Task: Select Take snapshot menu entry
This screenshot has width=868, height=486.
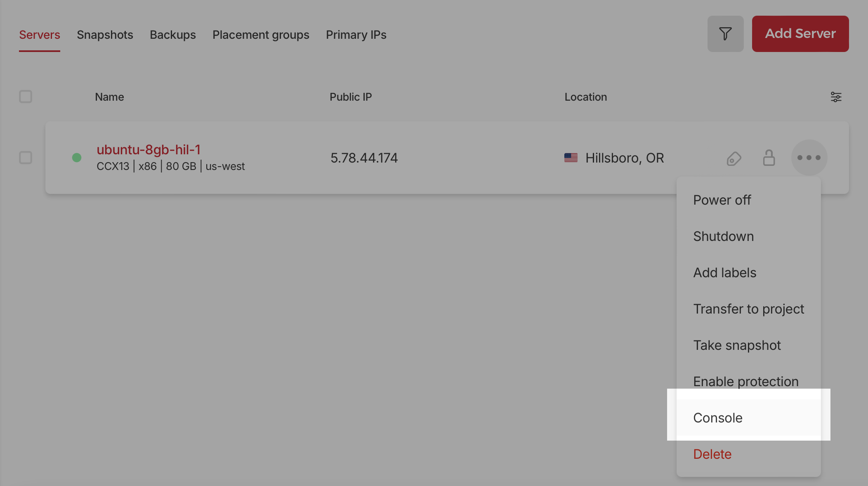Action: tap(737, 345)
